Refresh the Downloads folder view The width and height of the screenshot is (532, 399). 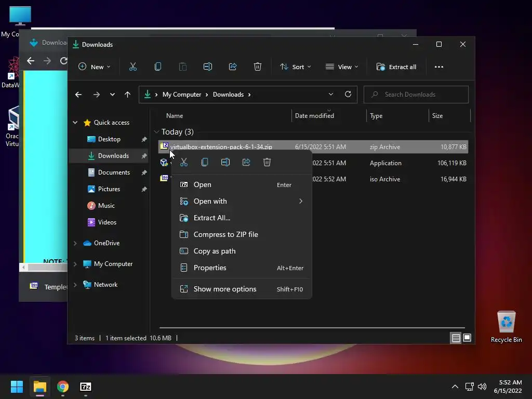[348, 95]
